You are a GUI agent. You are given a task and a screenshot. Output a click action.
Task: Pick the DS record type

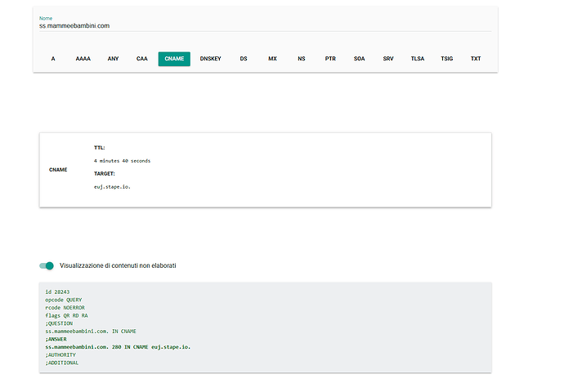tap(244, 59)
